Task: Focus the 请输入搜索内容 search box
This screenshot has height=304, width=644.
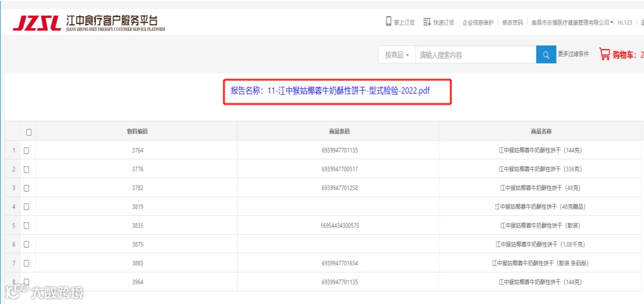Action: (476, 55)
